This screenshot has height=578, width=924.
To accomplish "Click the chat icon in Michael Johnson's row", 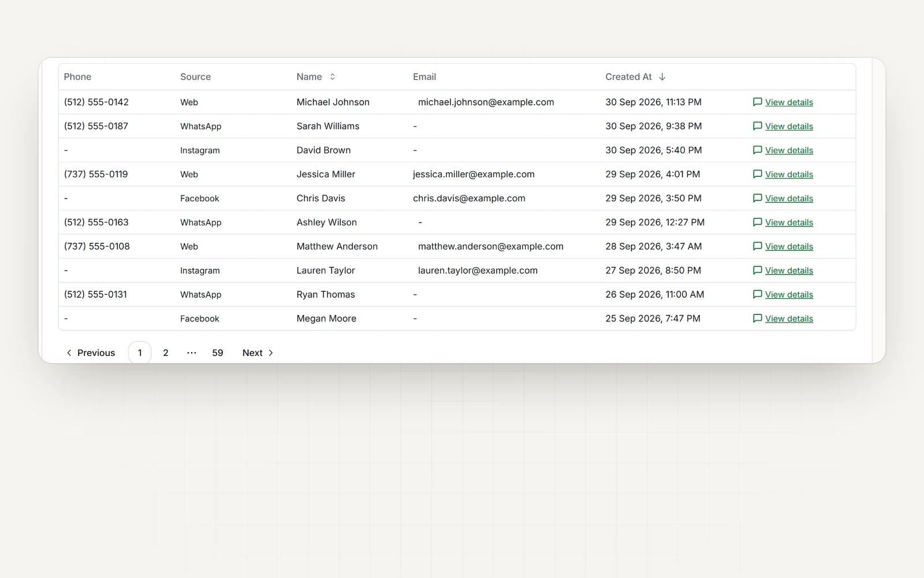I will coord(757,102).
